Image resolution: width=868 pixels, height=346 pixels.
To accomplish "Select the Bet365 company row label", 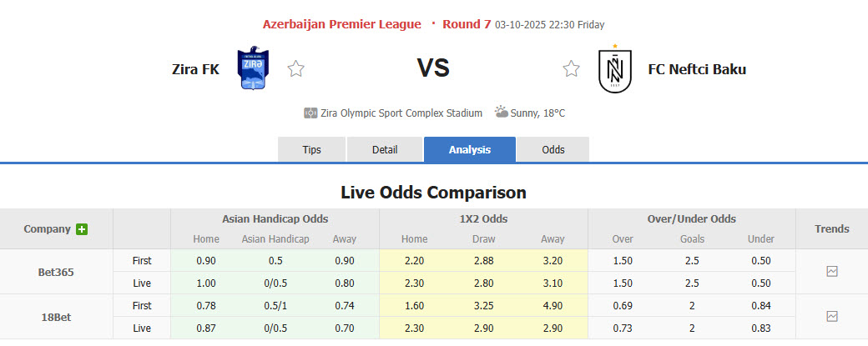I will coord(56,272).
